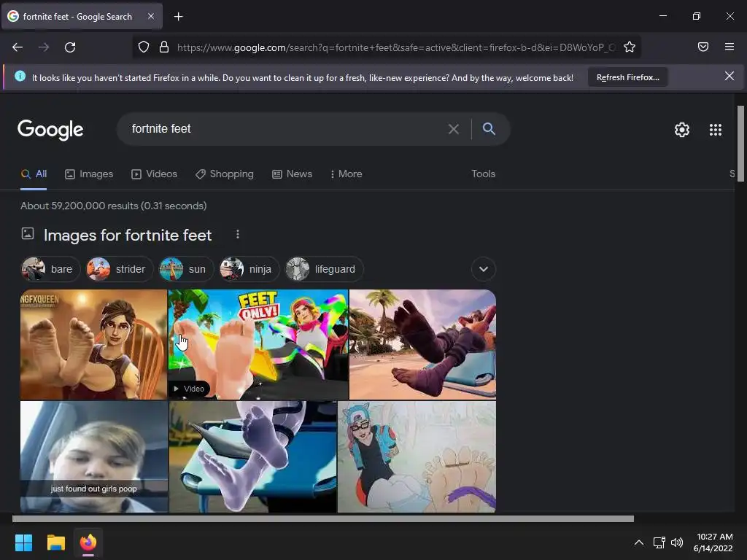
Task: Click the vertical page scrollbar thumb
Action: pyautogui.click(x=740, y=144)
